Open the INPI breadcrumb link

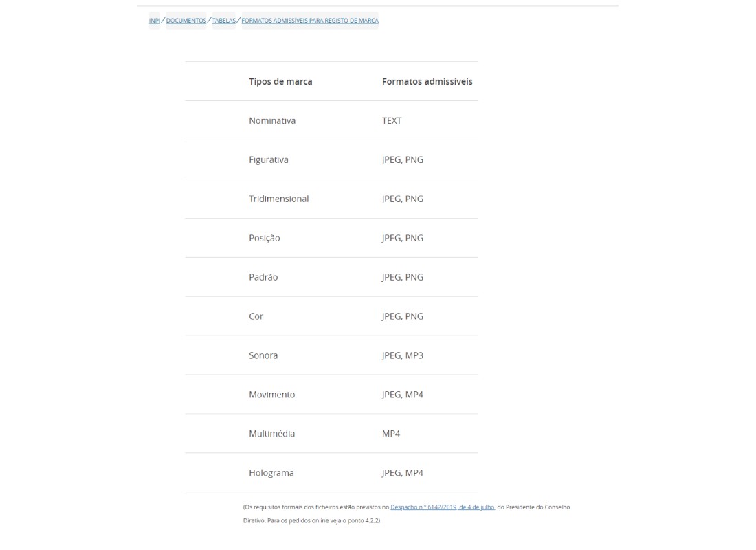[x=155, y=20]
